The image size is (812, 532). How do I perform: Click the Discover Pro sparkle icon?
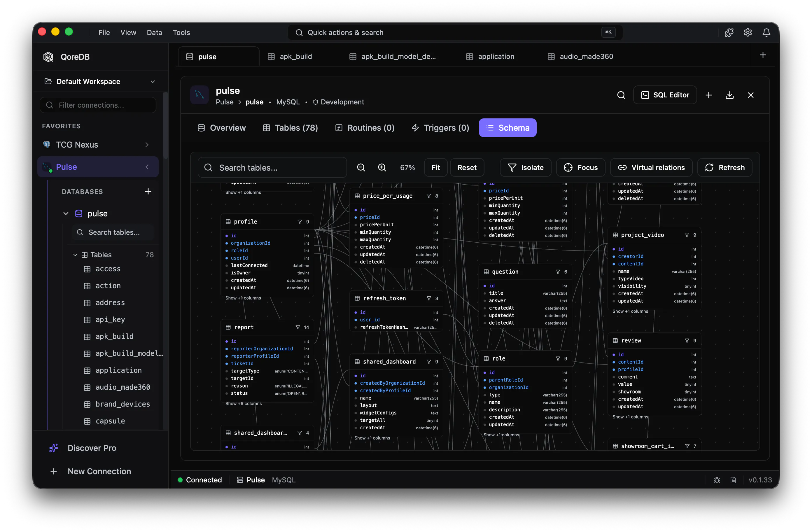click(54, 448)
